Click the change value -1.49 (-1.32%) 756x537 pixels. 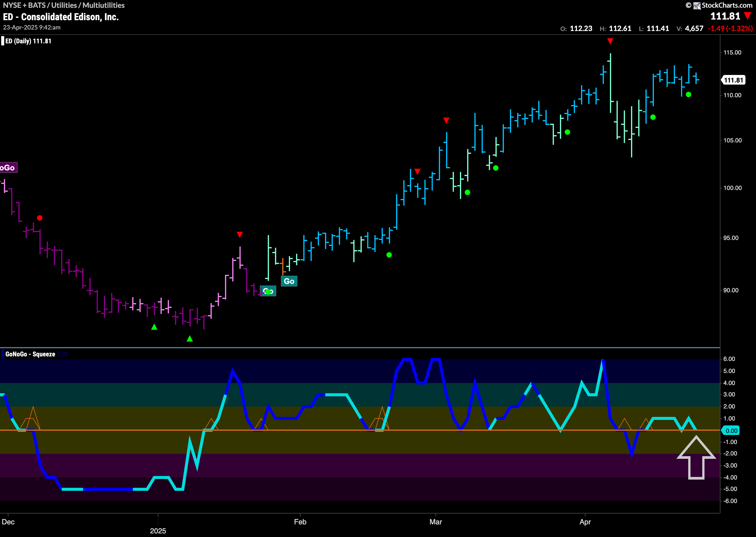point(730,28)
